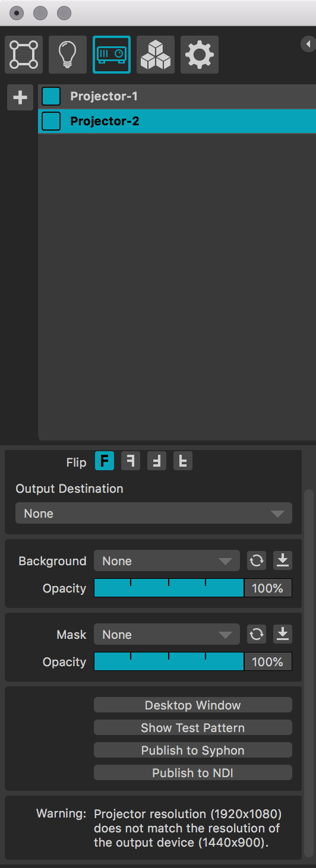Open the lightbulb Lights panel
This screenshot has height=868, width=316.
(x=68, y=55)
